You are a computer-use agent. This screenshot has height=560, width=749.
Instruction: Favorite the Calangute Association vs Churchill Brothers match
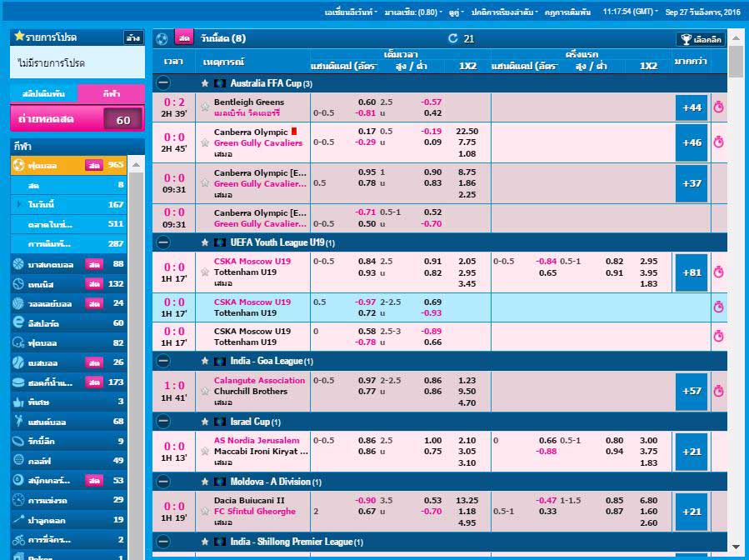pyautogui.click(x=205, y=392)
